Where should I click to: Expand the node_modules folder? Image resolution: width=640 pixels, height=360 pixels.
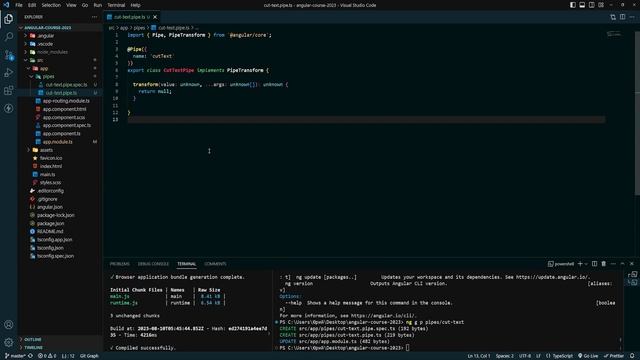(x=26, y=52)
